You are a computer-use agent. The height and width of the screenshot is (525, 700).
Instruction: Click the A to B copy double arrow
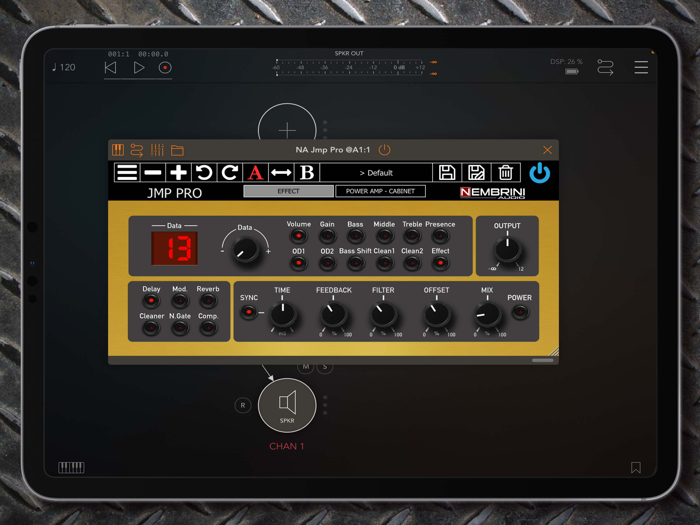point(281,172)
